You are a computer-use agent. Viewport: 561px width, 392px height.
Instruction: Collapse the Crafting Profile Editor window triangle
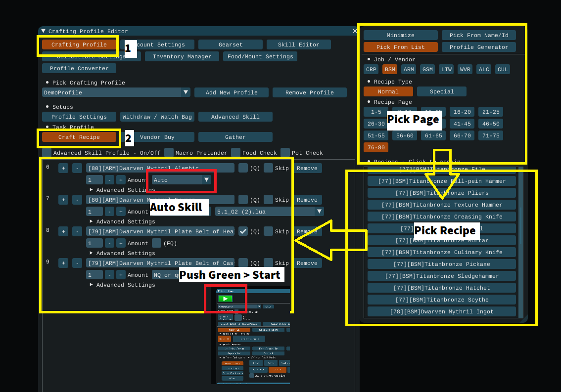[44, 31]
